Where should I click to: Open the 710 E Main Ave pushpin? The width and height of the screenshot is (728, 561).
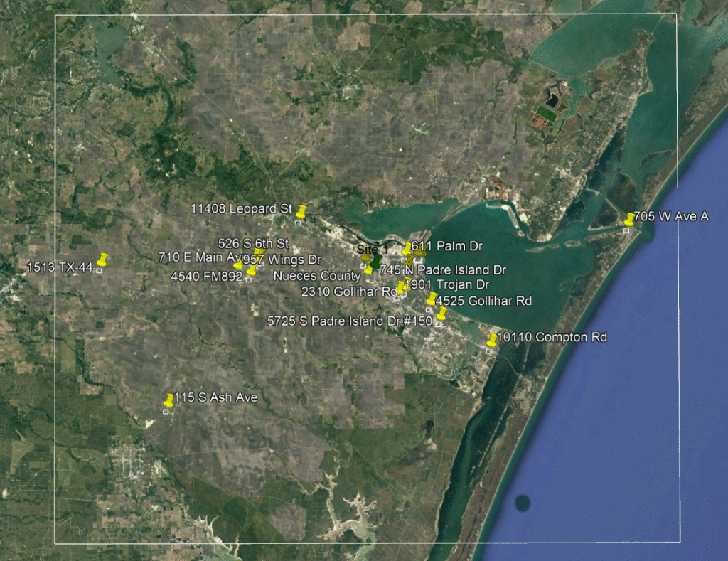point(238,265)
